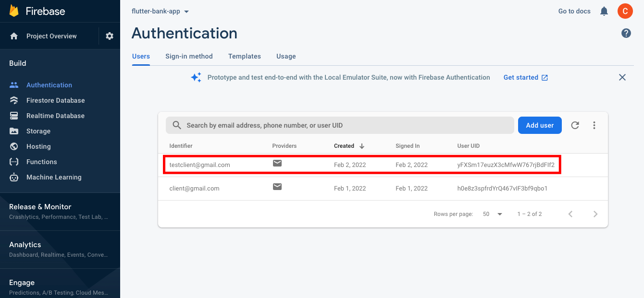Click email provider icon for client@gmail.com
The height and width of the screenshot is (298, 644).
point(277,187)
